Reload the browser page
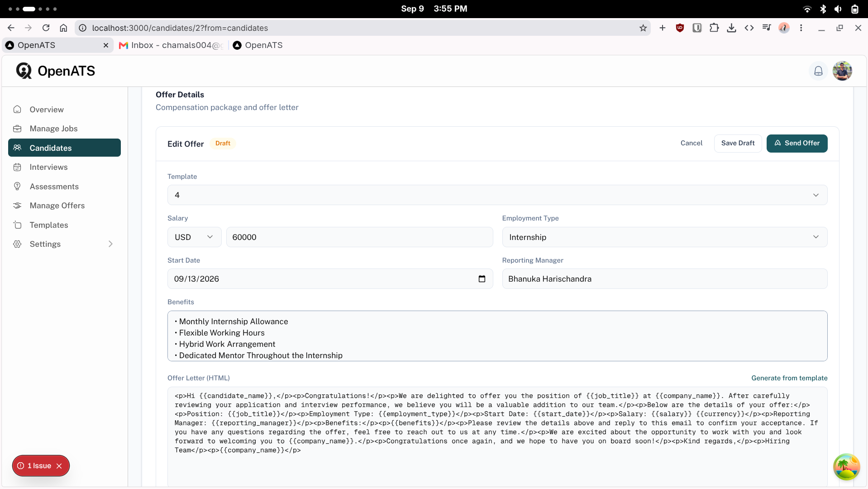Image resolution: width=868 pixels, height=489 pixels. (x=46, y=28)
